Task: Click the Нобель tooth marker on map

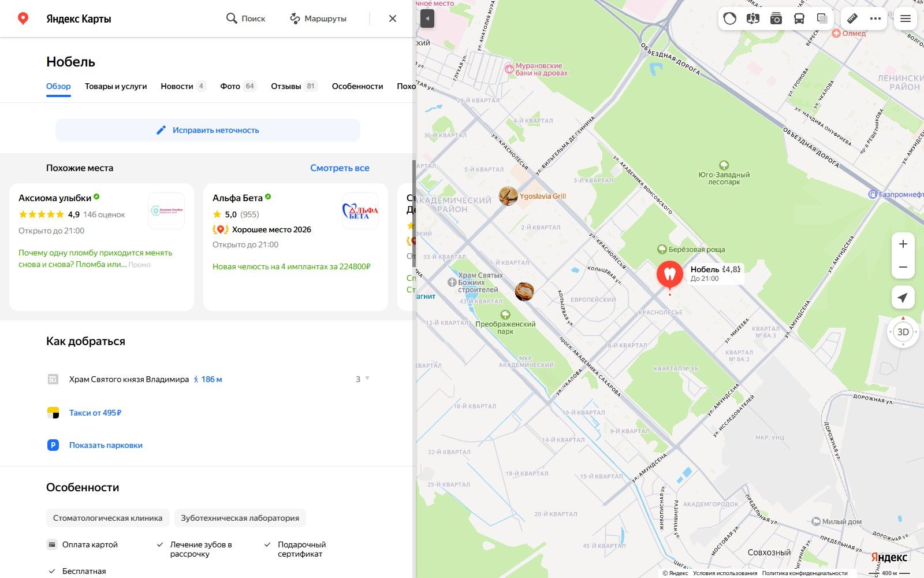Action: 670,275
